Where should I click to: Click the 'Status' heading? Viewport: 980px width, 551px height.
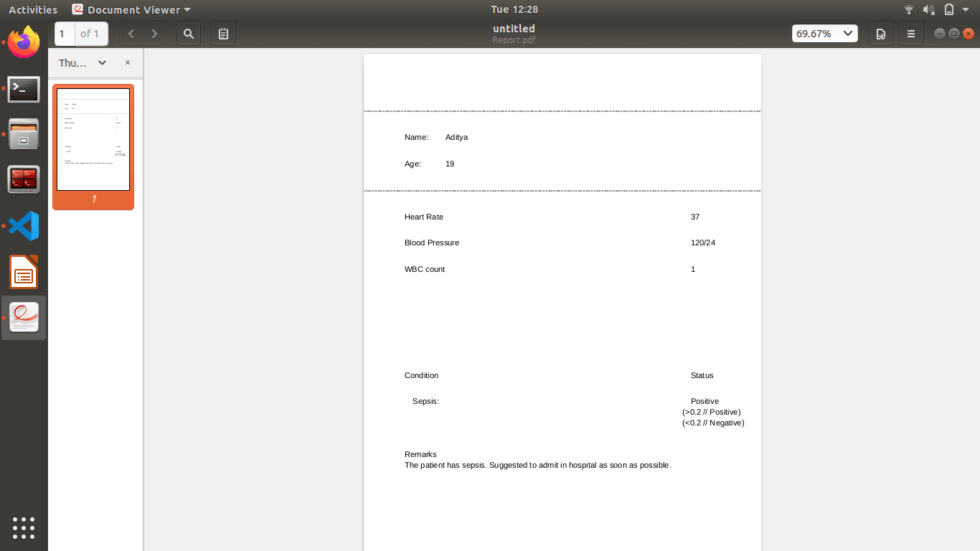(x=702, y=375)
